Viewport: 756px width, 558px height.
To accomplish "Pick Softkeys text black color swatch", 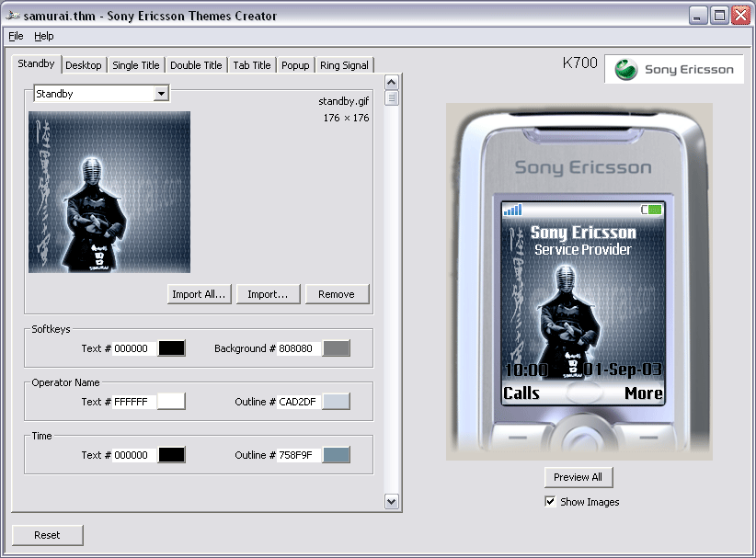I will [172, 347].
